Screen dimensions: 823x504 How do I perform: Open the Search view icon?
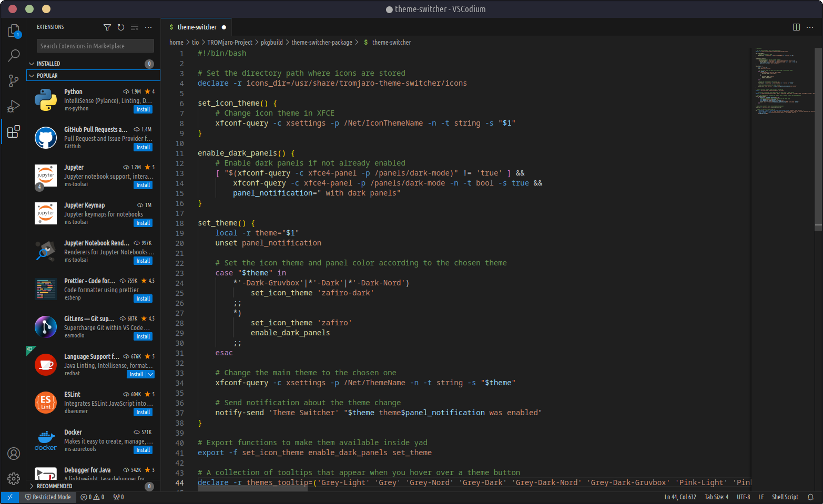point(14,55)
